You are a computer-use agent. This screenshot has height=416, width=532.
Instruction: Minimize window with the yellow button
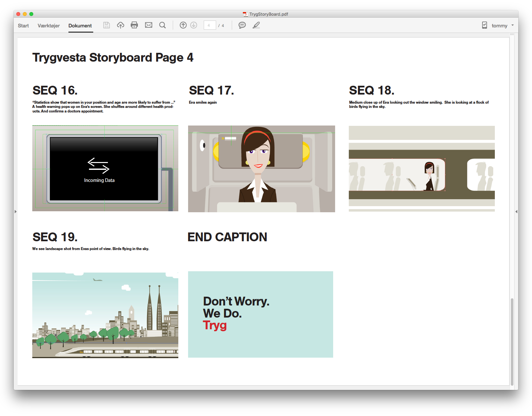tap(25, 14)
